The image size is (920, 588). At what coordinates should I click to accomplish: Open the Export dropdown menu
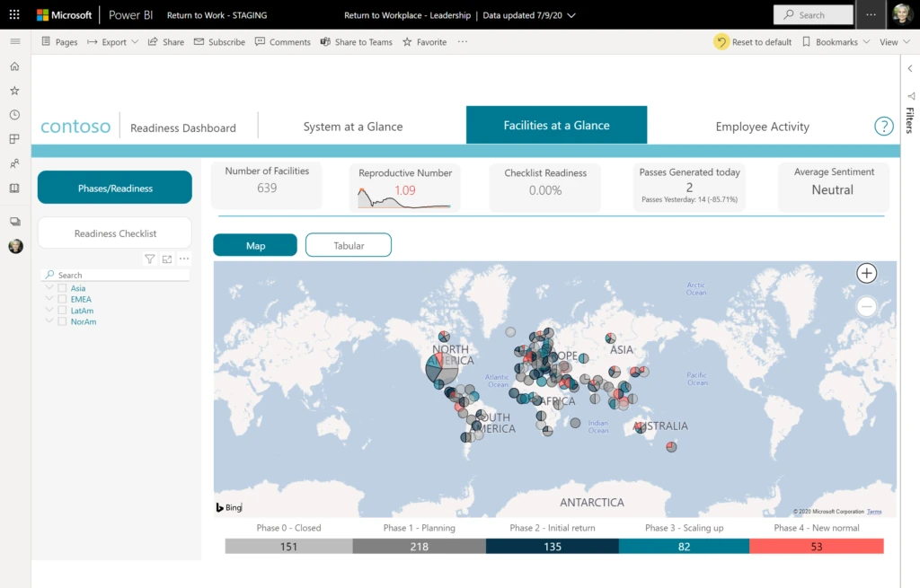pos(113,42)
